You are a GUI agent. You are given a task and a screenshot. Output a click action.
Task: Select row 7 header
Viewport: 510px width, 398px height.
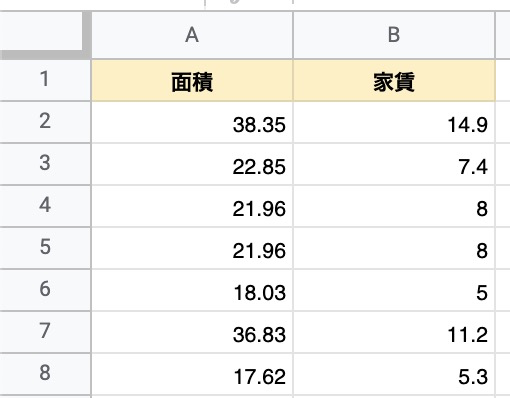tap(45, 332)
